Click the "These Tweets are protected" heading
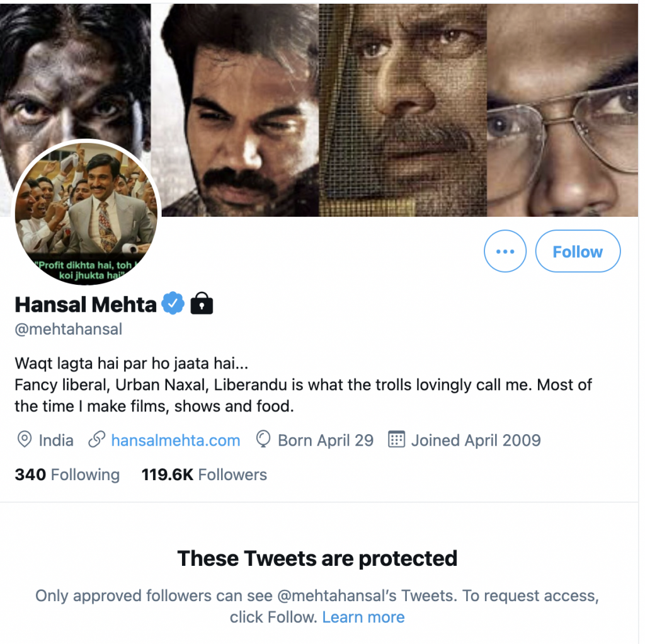Screen dimensions: 645x644 pos(317,558)
